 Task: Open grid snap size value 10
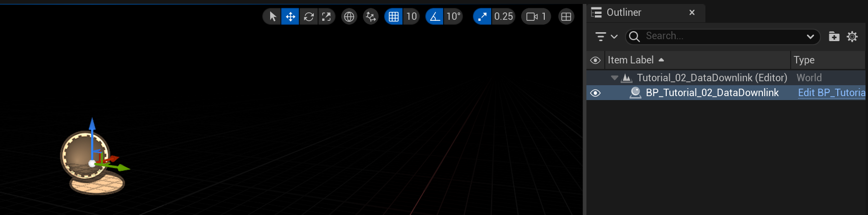tap(411, 17)
